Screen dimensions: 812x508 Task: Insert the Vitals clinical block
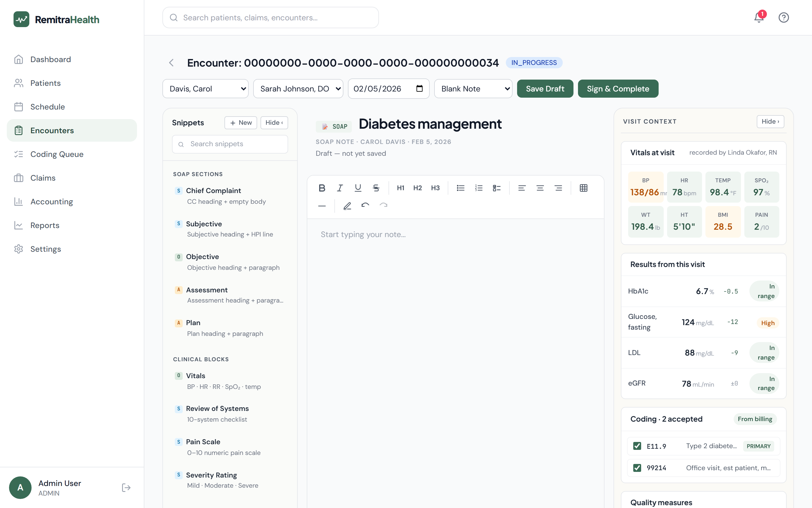(x=230, y=381)
